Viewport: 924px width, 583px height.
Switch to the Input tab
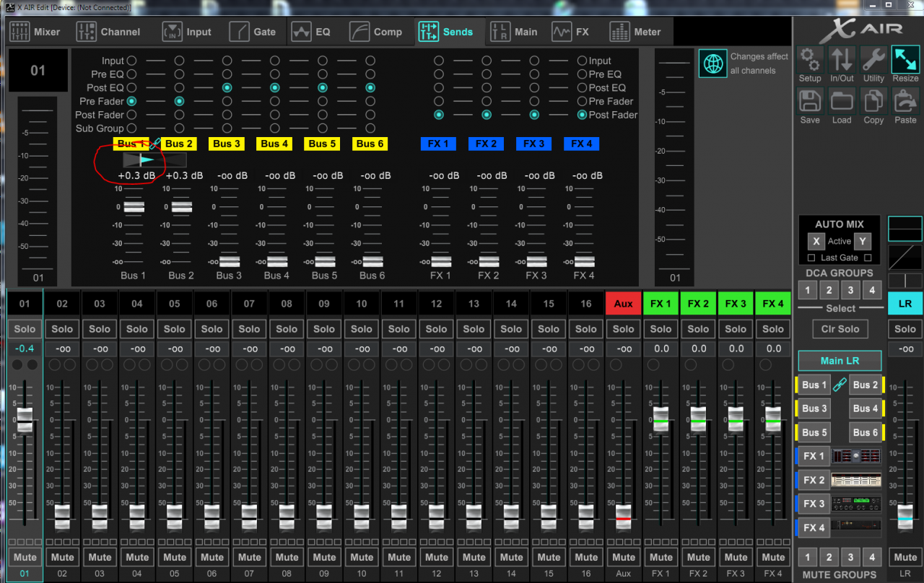click(x=187, y=32)
